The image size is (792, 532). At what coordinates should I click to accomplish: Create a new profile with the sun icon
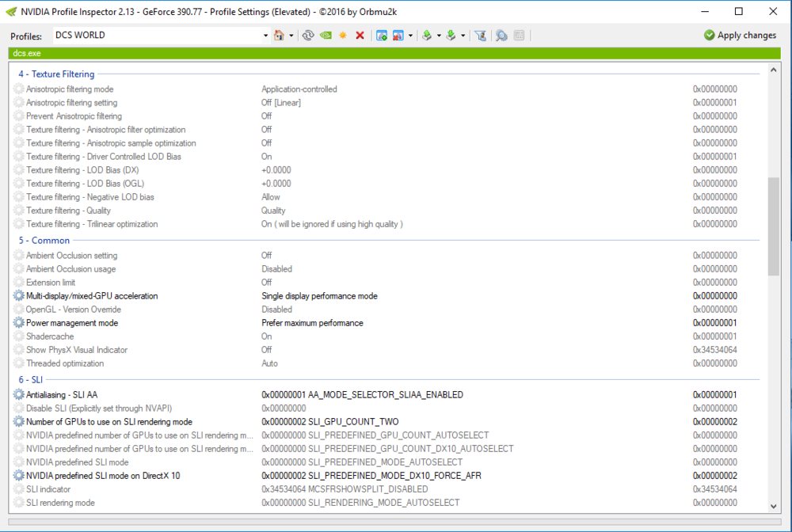343,36
